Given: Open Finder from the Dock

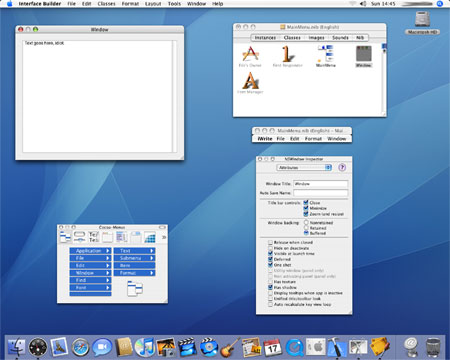Looking at the screenshot, I should tap(16, 347).
